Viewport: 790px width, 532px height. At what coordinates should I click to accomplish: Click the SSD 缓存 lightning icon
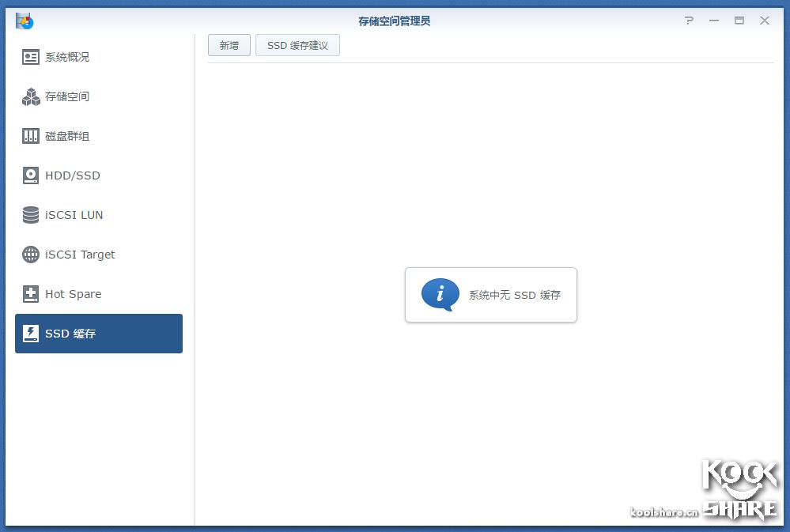30,334
